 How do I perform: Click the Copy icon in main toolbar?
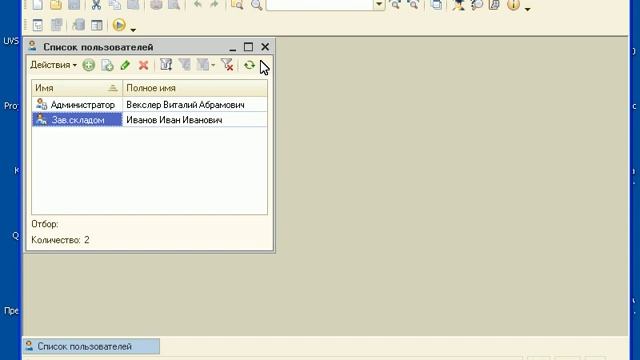click(x=115, y=4)
